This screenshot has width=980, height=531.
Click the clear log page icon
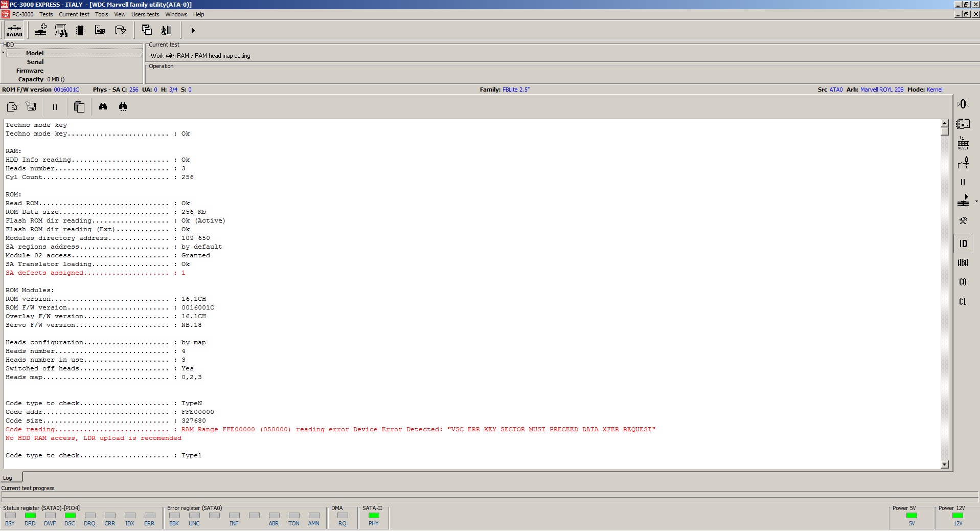pos(12,106)
